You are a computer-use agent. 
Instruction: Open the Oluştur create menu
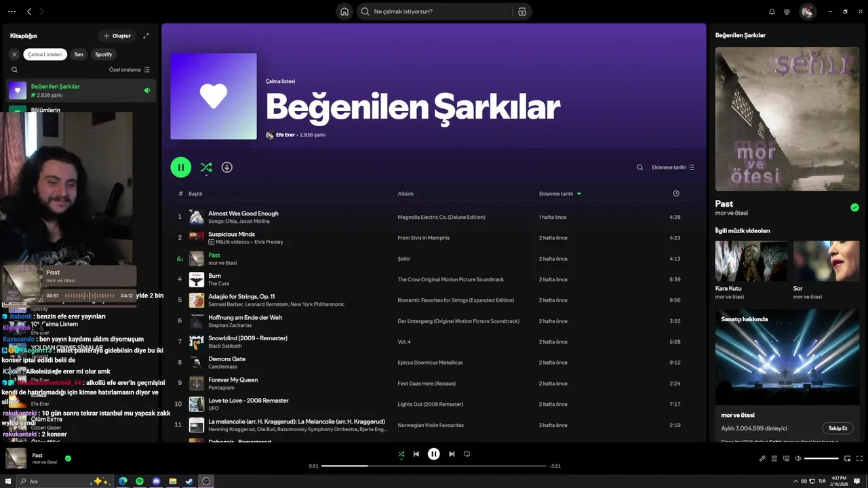117,36
